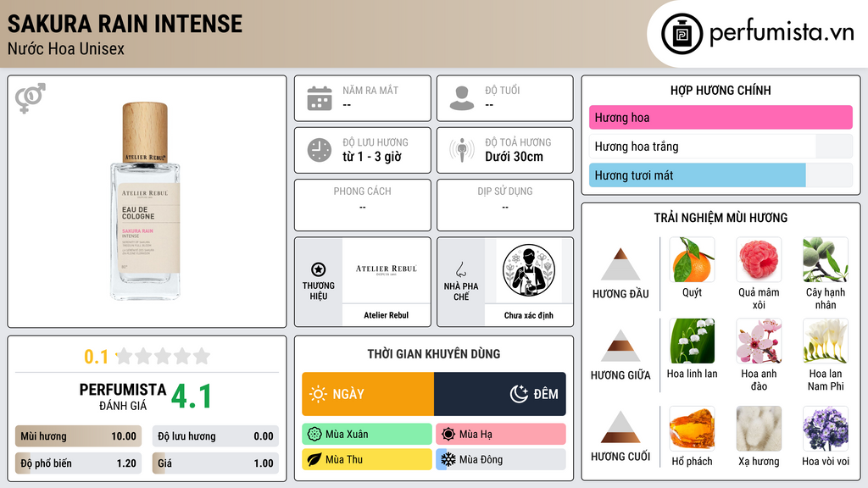Click the star badge Thương hiệu icon

319,269
